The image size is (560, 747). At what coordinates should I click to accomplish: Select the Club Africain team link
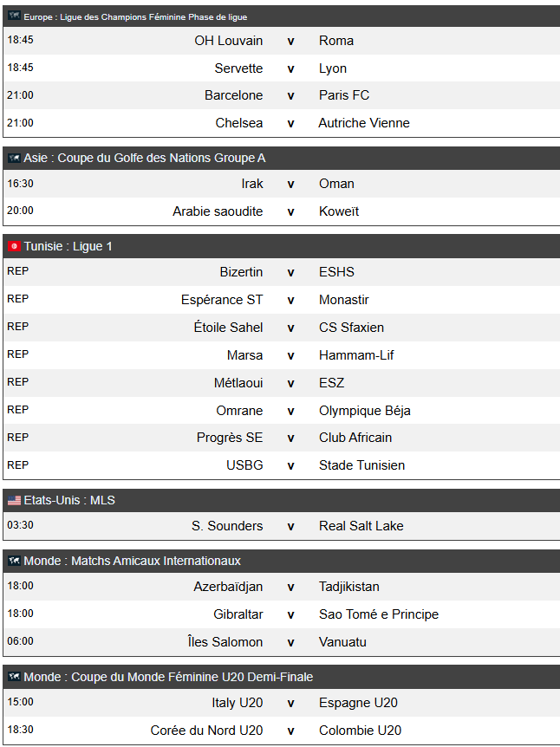pyautogui.click(x=355, y=438)
